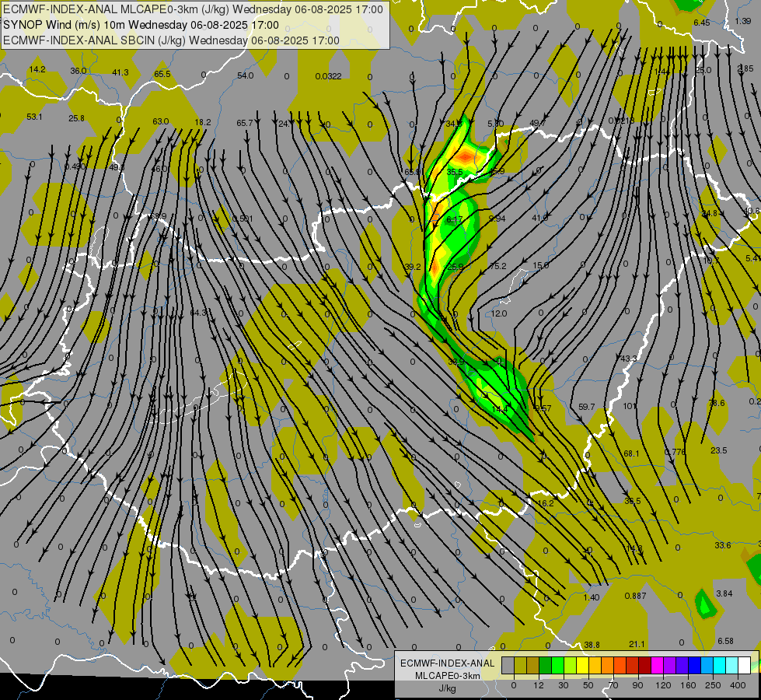Click the legend value '120'
Screen dimensions: 761x700
pyautogui.click(x=664, y=685)
